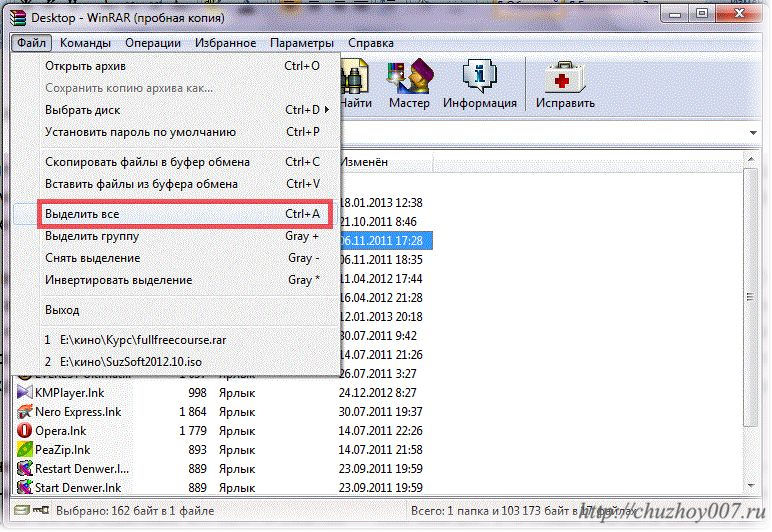Viewport: 772px width, 532px height.
Task: Click date 21.10.2011 8:46
Action: click(x=378, y=222)
